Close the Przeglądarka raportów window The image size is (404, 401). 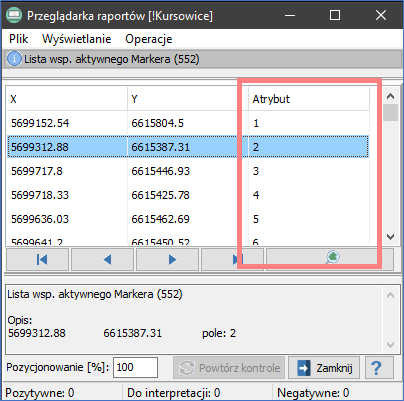click(x=381, y=15)
